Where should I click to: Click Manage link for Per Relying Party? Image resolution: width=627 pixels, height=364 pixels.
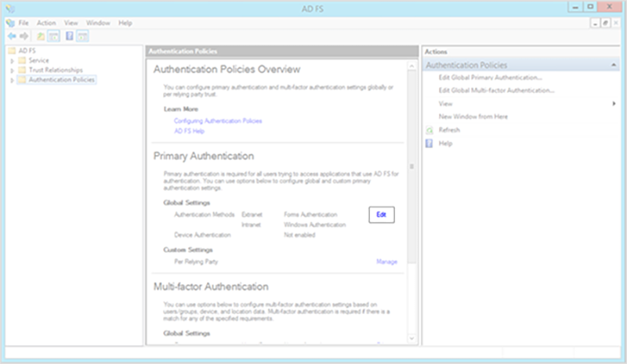(386, 261)
